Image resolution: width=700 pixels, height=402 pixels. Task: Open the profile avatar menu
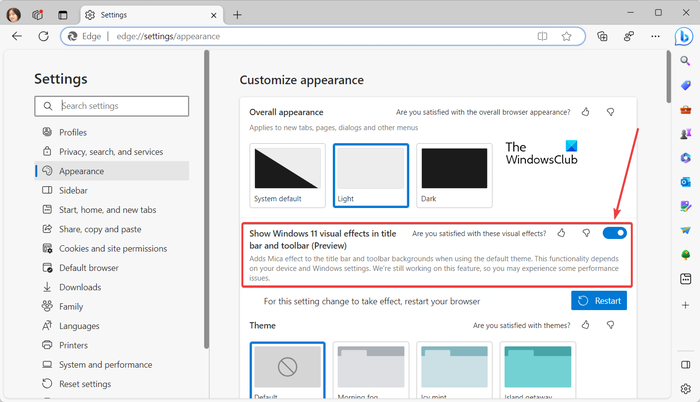click(13, 15)
